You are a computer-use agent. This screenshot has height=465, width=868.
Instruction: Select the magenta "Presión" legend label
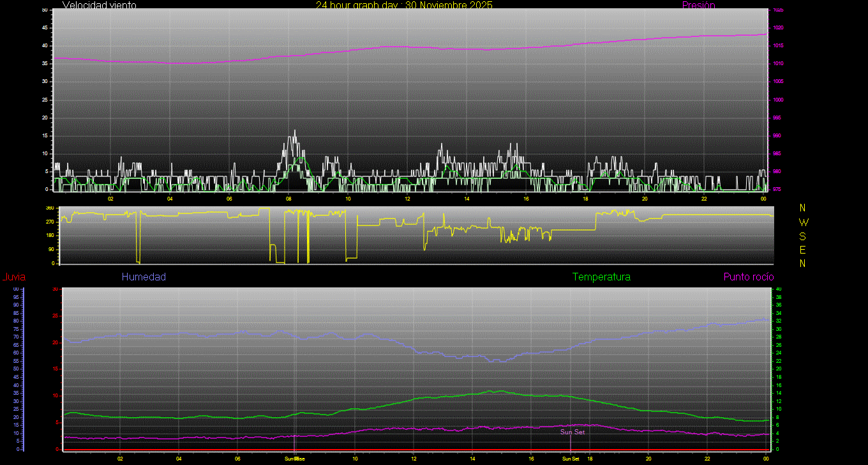tap(698, 5)
